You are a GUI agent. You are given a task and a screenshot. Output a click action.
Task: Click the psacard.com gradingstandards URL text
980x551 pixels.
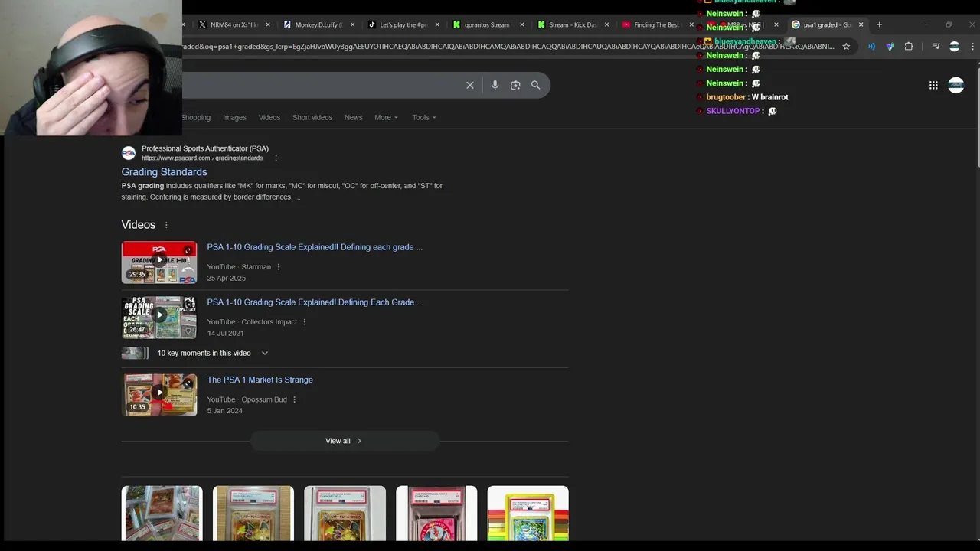coord(202,158)
